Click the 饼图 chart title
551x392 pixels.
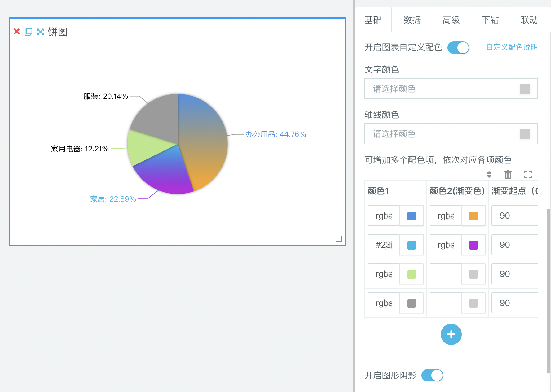58,32
